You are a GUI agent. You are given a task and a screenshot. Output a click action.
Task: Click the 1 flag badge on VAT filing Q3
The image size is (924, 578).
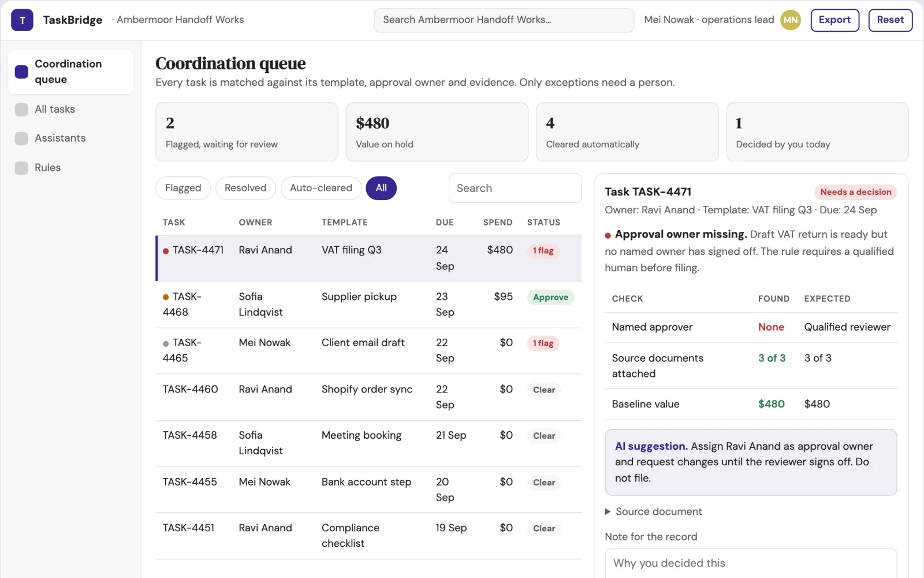coord(543,251)
